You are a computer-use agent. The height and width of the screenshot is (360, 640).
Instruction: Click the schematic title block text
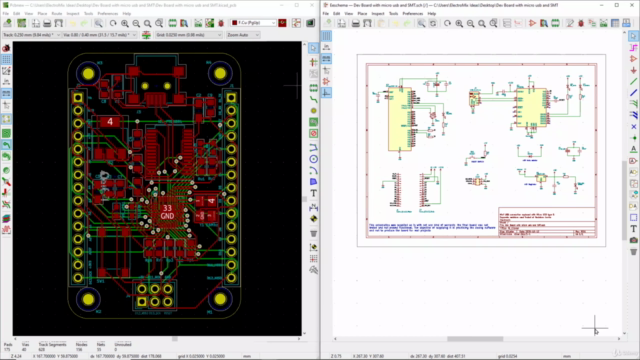(547, 222)
